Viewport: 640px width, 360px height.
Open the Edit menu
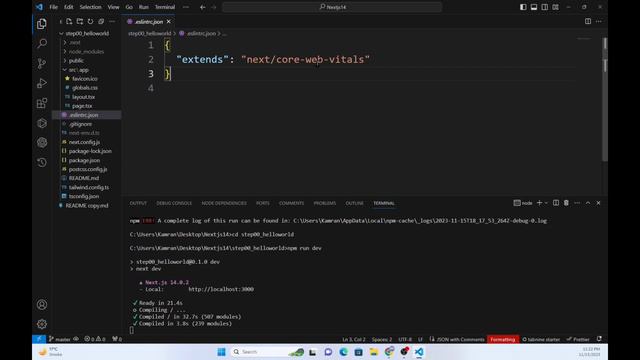pos(69,7)
